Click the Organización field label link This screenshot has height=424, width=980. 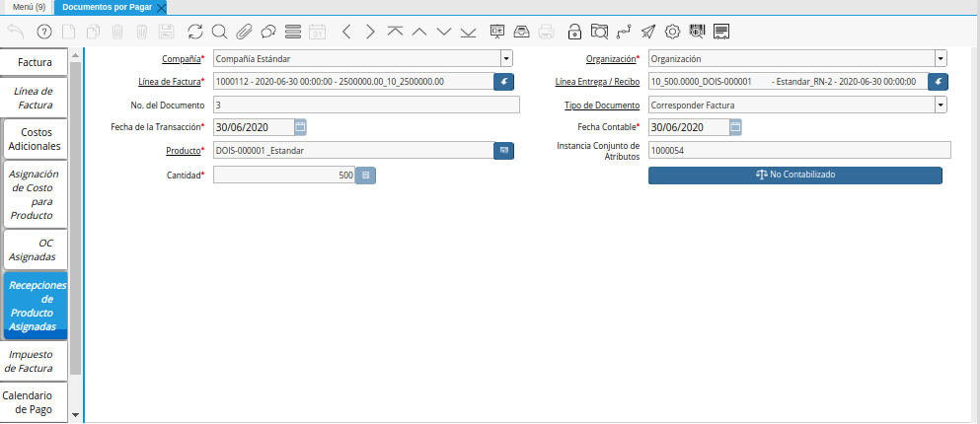(611, 59)
